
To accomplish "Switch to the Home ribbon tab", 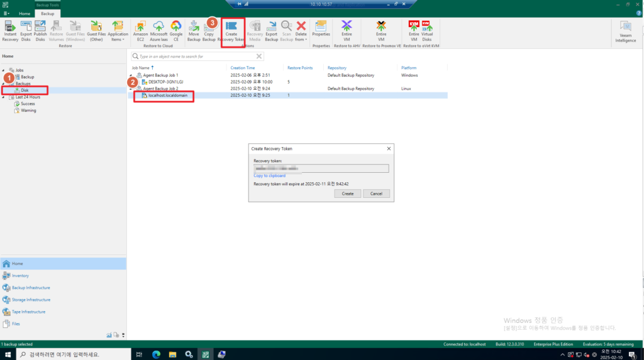I will point(25,14).
